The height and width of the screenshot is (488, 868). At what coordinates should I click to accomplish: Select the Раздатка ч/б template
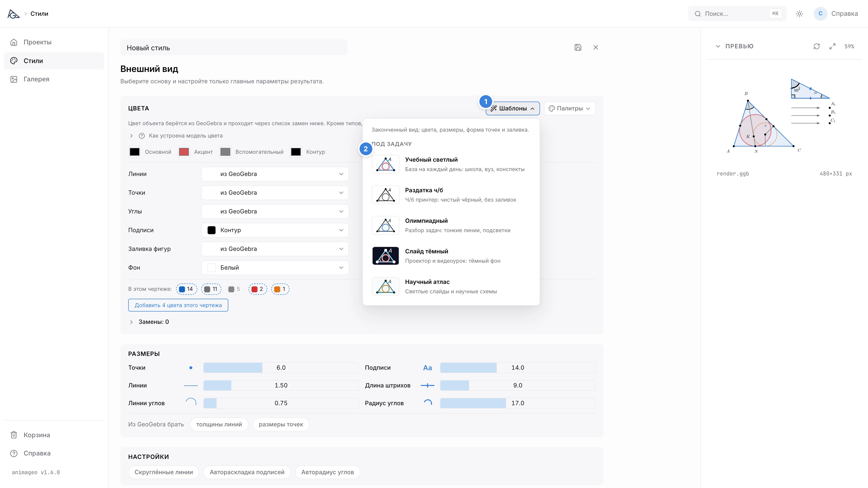451,195
